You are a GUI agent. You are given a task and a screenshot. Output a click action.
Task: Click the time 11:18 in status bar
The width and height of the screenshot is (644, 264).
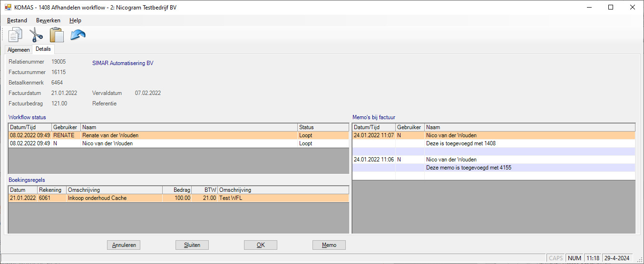click(x=593, y=258)
